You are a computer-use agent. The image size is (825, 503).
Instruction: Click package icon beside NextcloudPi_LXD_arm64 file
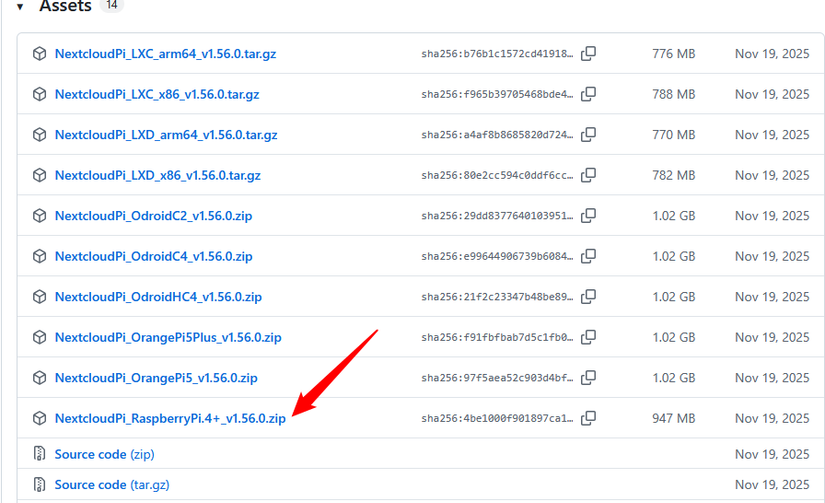point(39,135)
